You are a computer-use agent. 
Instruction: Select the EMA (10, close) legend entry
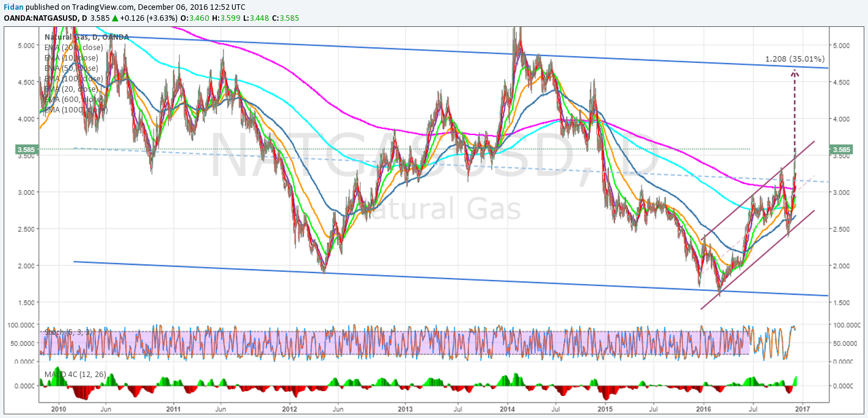coord(71,58)
